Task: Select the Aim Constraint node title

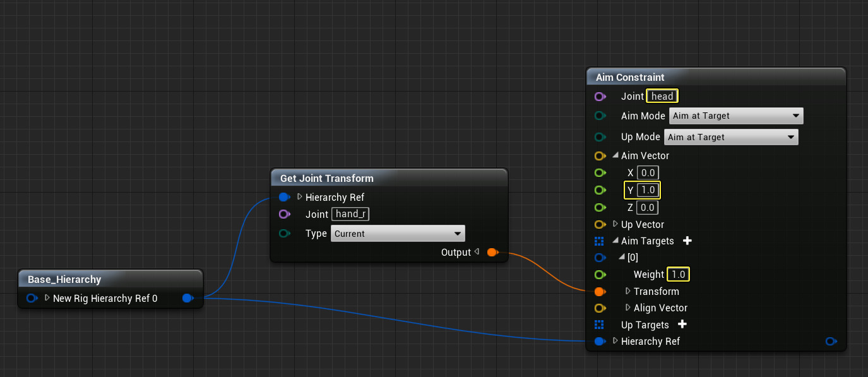Action: [630, 77]
